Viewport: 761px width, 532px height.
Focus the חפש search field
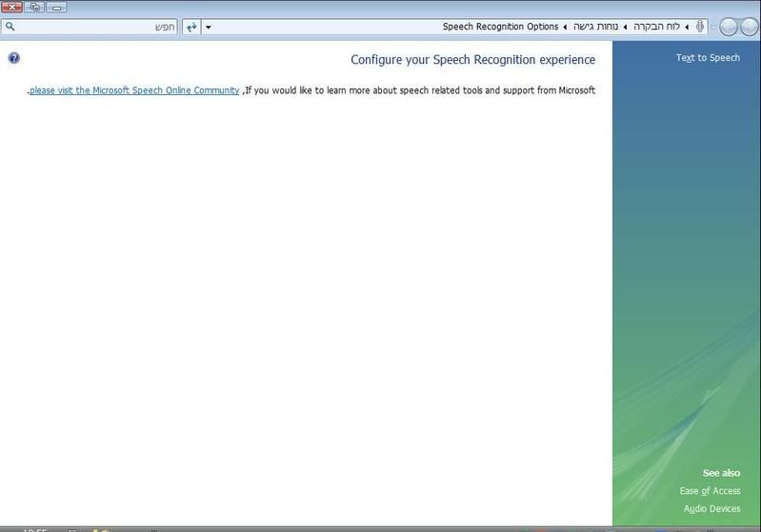pos(90,27)
